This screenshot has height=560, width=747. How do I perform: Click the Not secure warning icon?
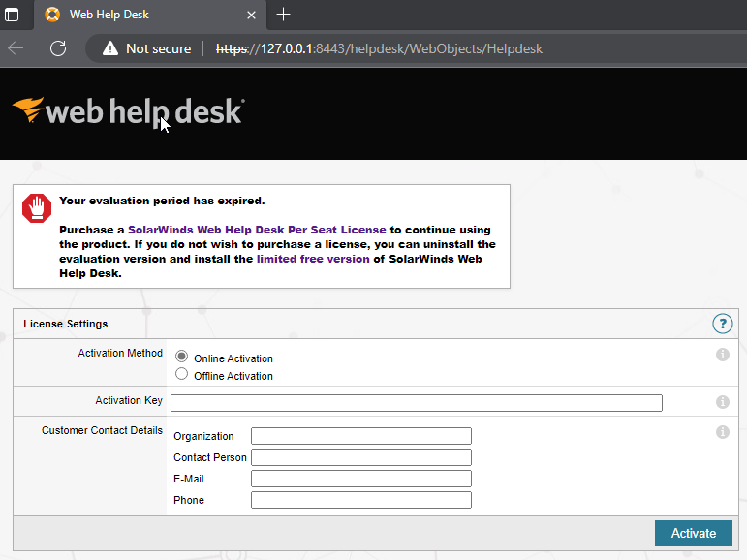click(110, 48)
